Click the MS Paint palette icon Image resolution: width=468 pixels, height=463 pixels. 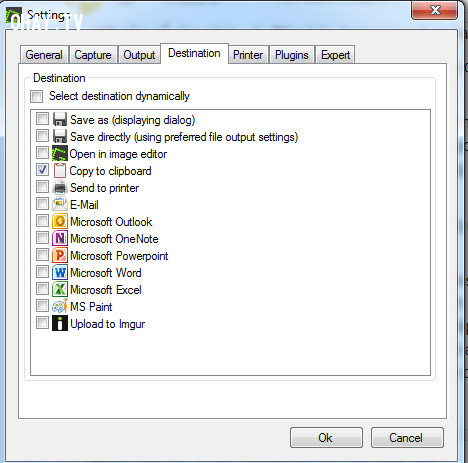click(x=60, y=306)
